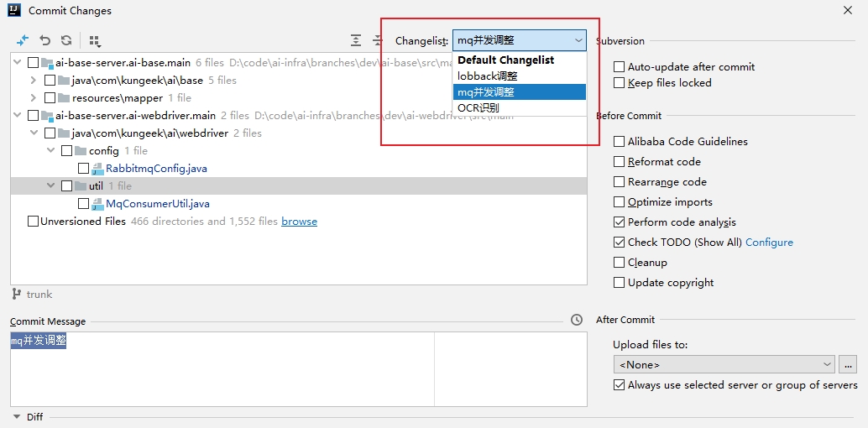Tick the checkbox beside MqConsumerUtil.java
The width and height of the screenshot is (868, 428).
point(83,204)
